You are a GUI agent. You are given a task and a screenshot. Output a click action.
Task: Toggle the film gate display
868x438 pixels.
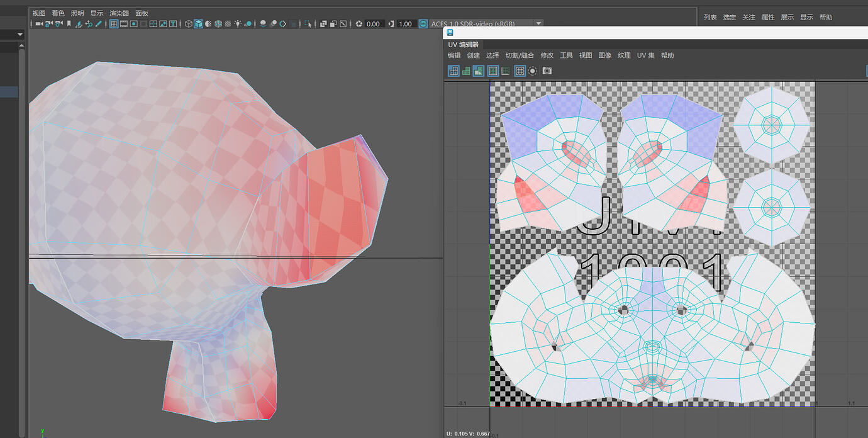124,24
